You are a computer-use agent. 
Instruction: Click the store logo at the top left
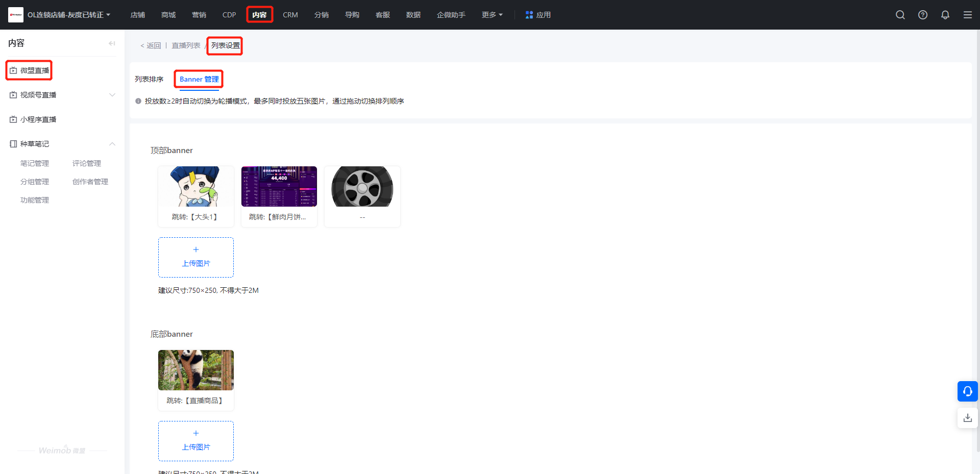[x=16, y=15]
